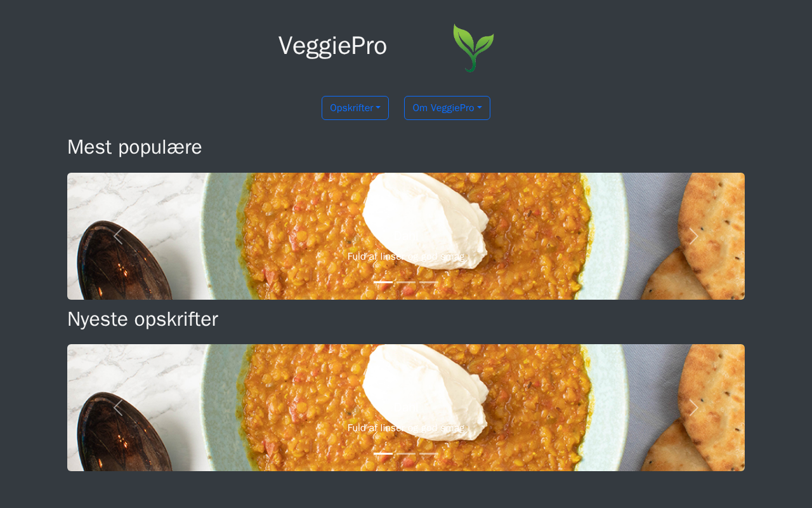
Task: Click the green leaf VeggiePro logo
Action: tap(473, 48)
